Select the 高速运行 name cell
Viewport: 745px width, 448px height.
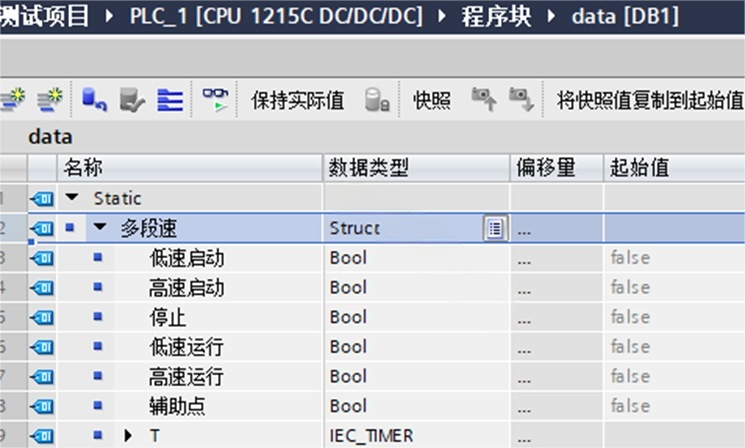186,377
